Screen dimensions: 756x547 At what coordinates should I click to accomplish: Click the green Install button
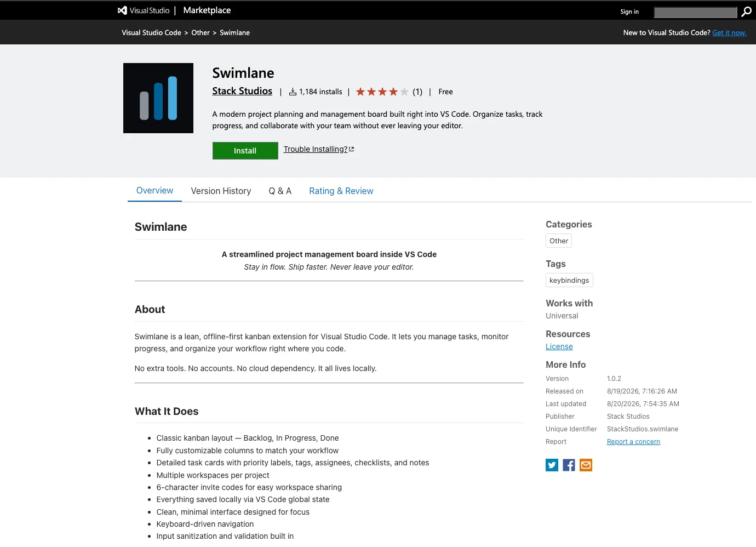click(245, 151)
